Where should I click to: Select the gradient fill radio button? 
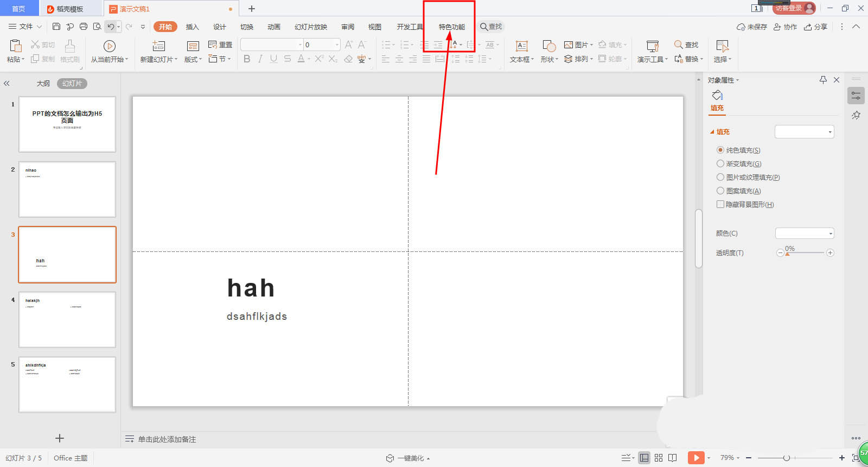pyautogui.click(x=720, y=163)
